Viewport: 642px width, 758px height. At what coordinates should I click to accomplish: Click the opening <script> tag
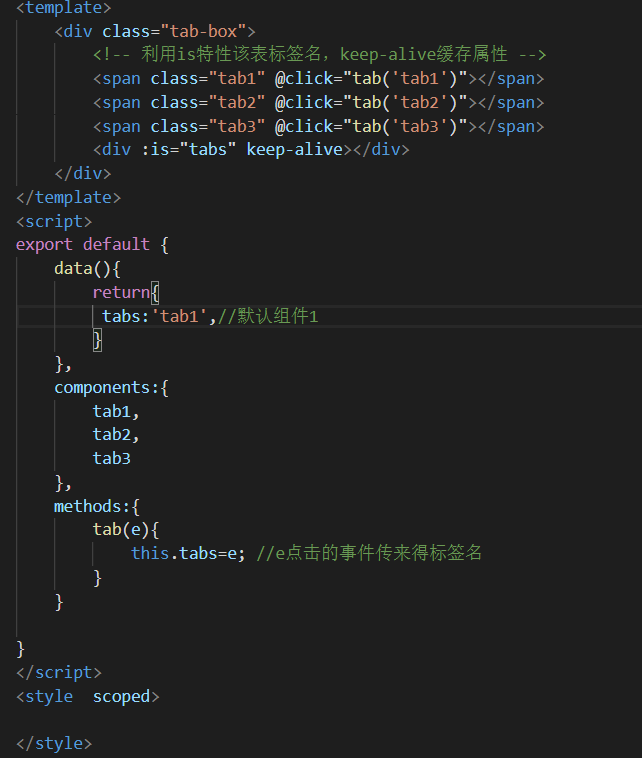tap(54, 221)
